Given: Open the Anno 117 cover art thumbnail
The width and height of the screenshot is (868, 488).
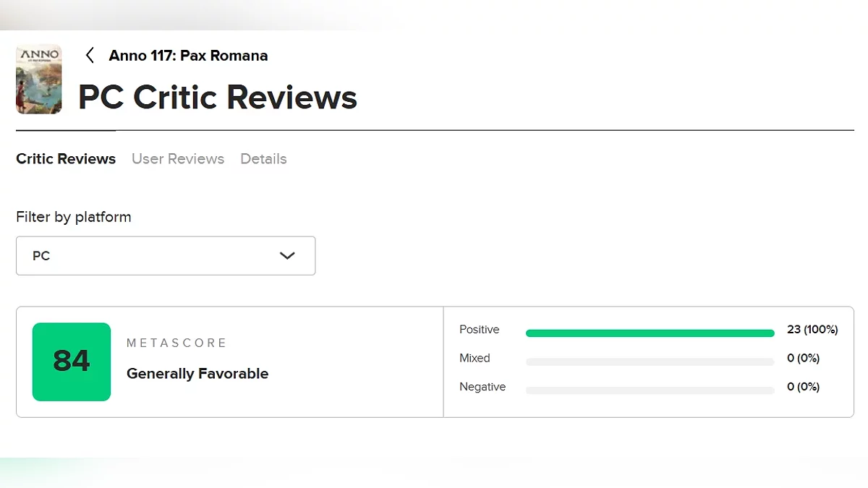Looking at the screenshot, I should click(38, 79).
